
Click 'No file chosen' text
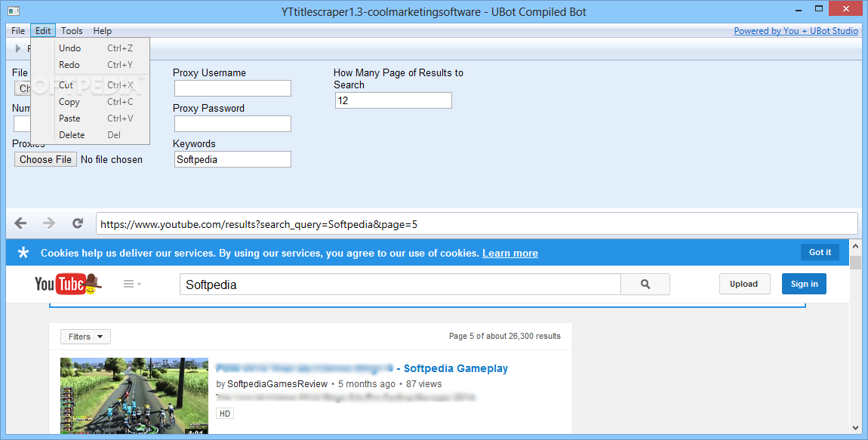click(x=111, y=159)
